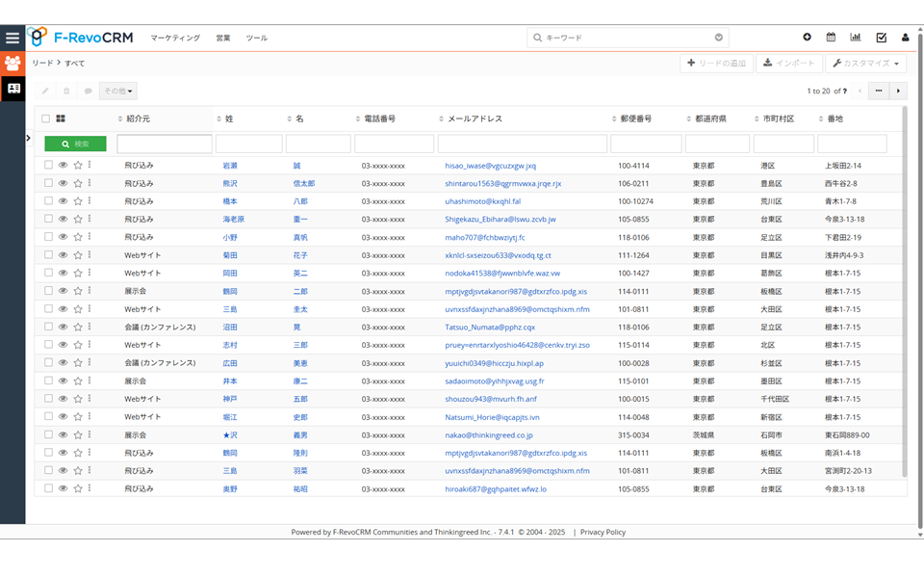The image size is (924, 578).
Task: Click the keyword search field
Action: (x=628, y=38)
